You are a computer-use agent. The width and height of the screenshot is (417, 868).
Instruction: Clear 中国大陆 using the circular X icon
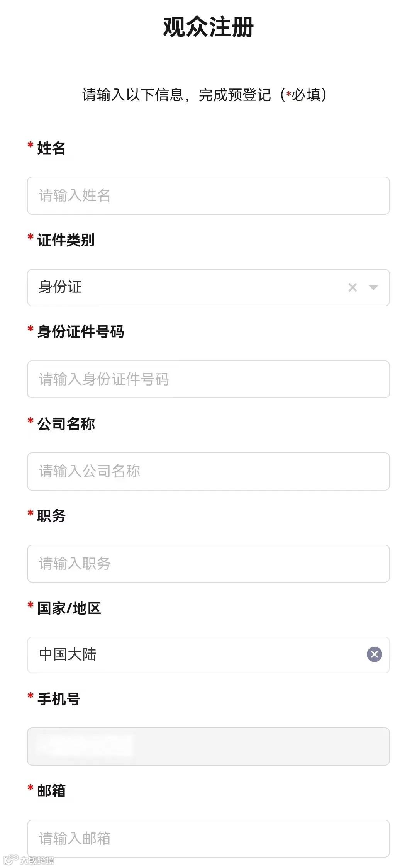pos(374,654)
